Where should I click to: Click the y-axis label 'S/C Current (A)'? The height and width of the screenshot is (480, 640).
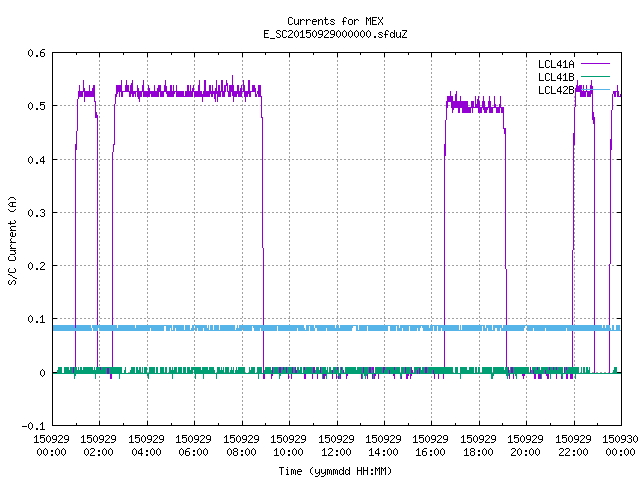[12, 241]
